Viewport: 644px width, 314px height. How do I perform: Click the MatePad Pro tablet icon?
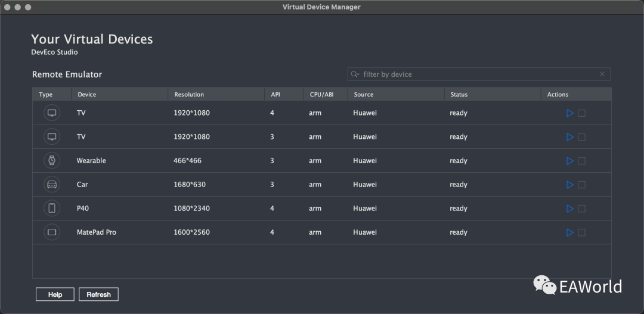(x=52, y=232)
